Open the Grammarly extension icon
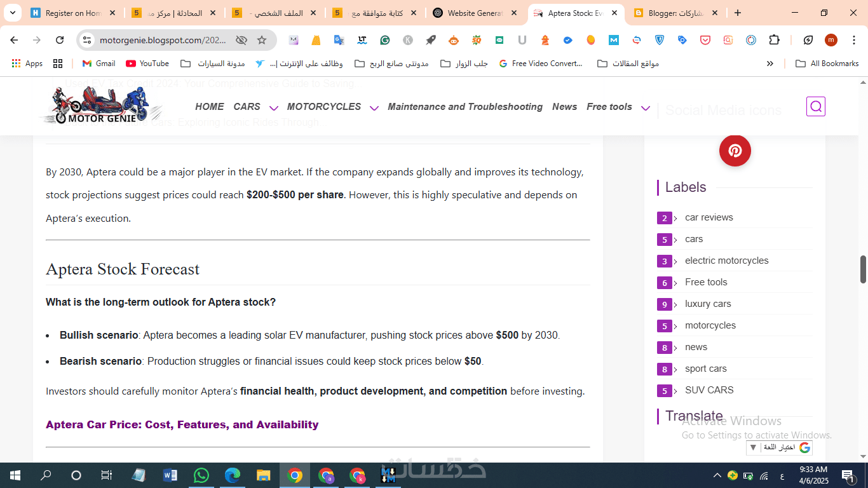Screen dimensions: 868x488 tap(385, 40)
